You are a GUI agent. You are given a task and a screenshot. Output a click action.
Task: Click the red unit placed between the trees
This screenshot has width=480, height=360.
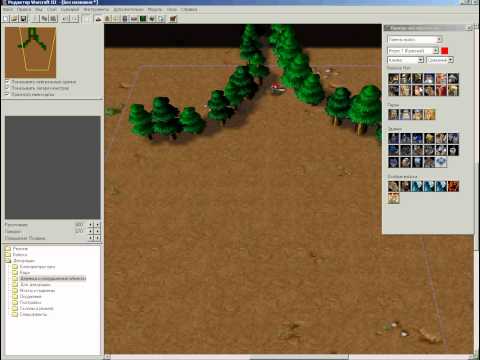(277, 89)
